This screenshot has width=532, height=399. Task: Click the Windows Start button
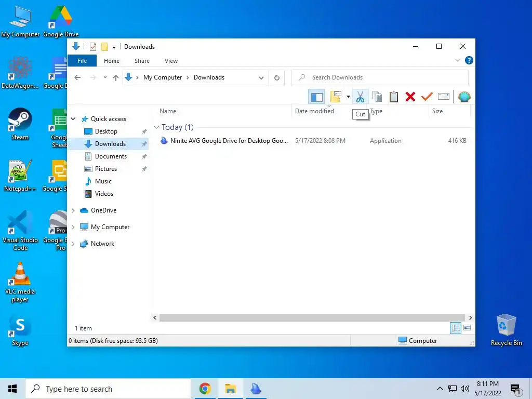tap(12, 389)
